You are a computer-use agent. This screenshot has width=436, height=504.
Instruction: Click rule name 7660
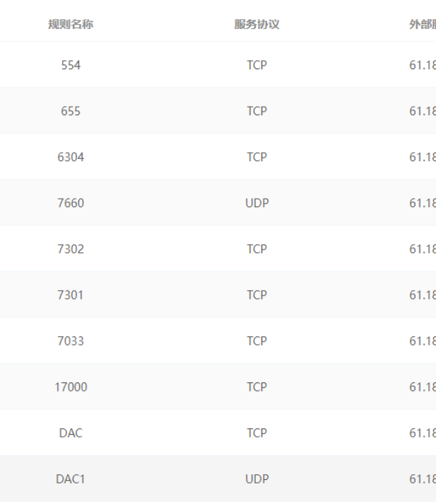[x=71, y=203]
